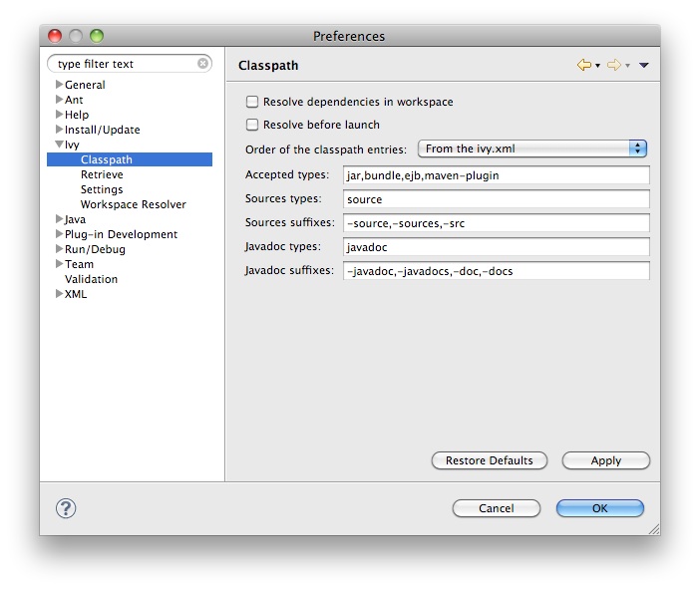Screen dimensions: 700x590
Task: Enable Resolve dependencies in workspace
Action: pyautogui.click(x=252, y=102)
